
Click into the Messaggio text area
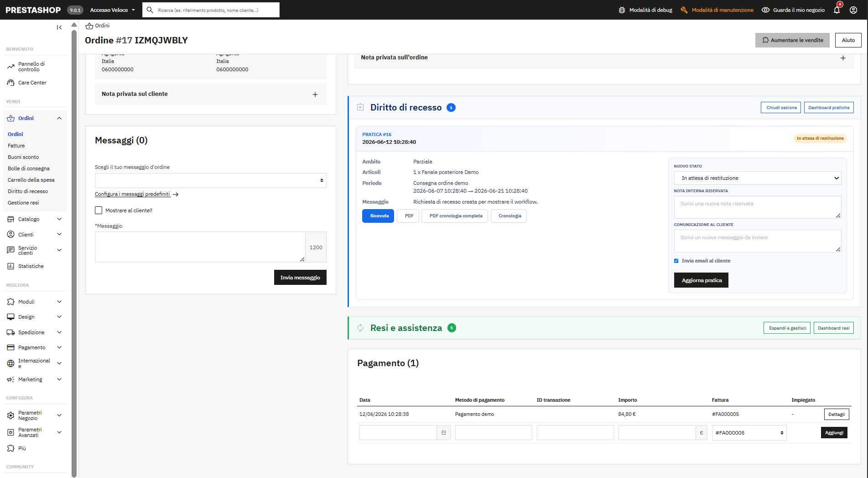[x=200, y=247]
